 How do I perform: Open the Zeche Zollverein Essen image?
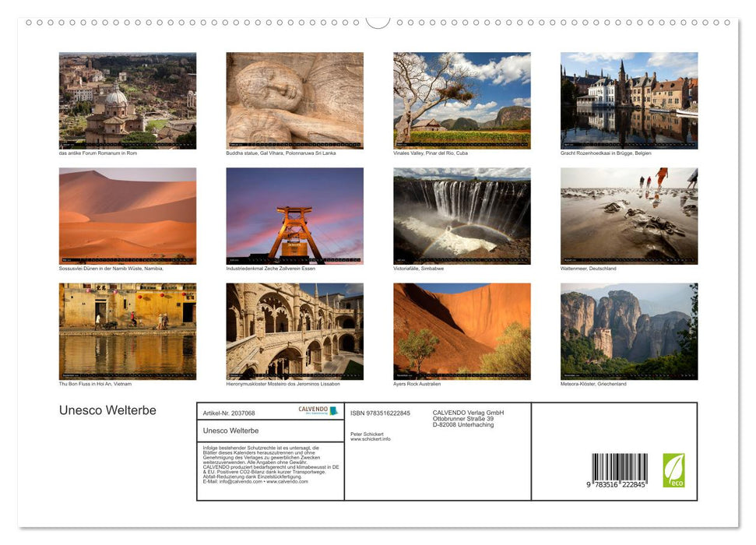(x=294, y=215)
